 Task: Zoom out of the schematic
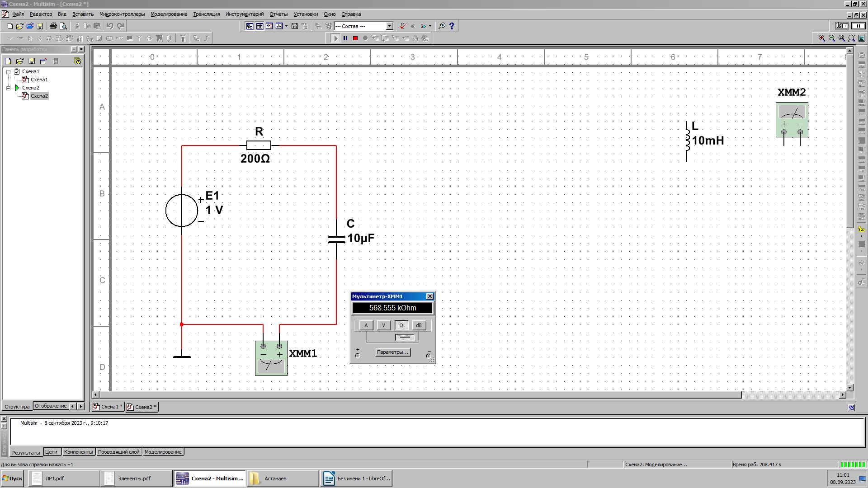click(832, 38)
